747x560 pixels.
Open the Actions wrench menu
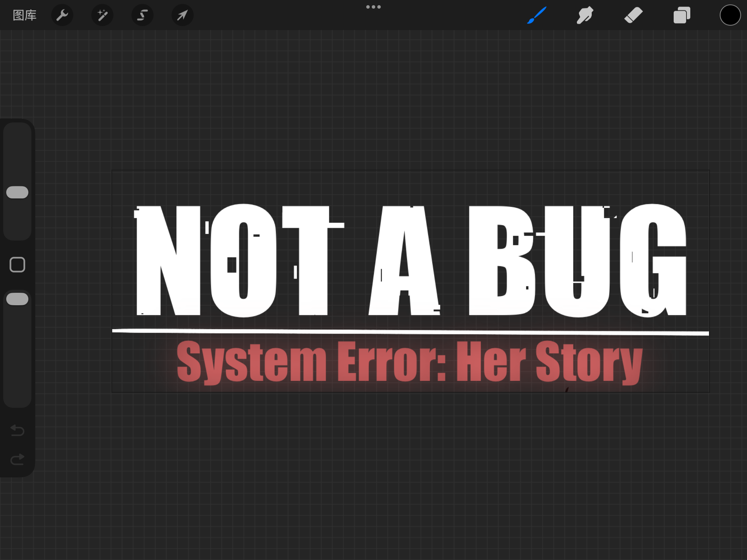[62, 15]
